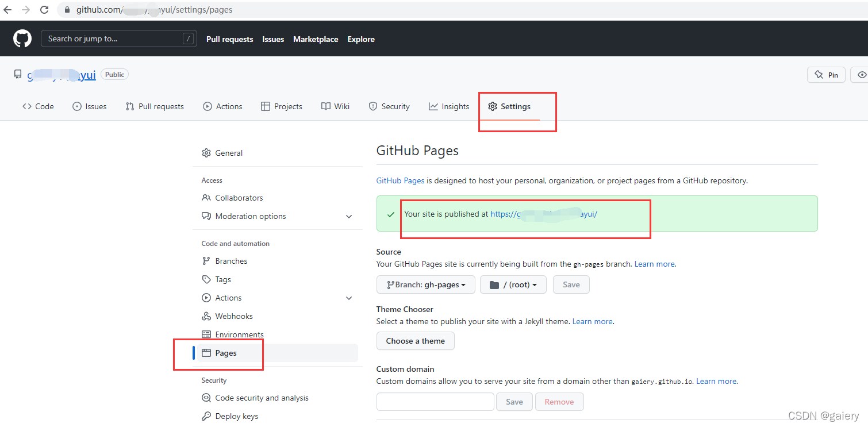Click the Webhooks icon in the sidebar
Screen dimensions: 868x427
(206, 316)
